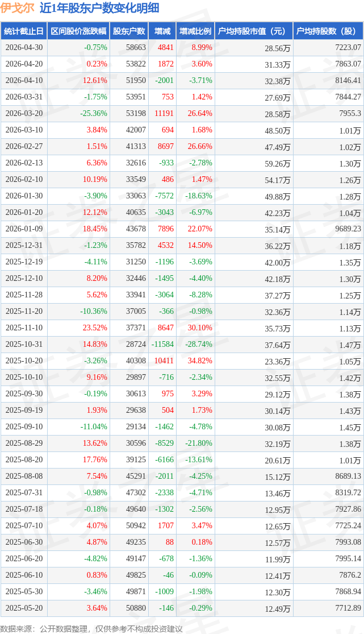The width and height of the screenshot is (364, 634).
Task: Click the 增减比例 column header
Action: click(x=195, y=31)
